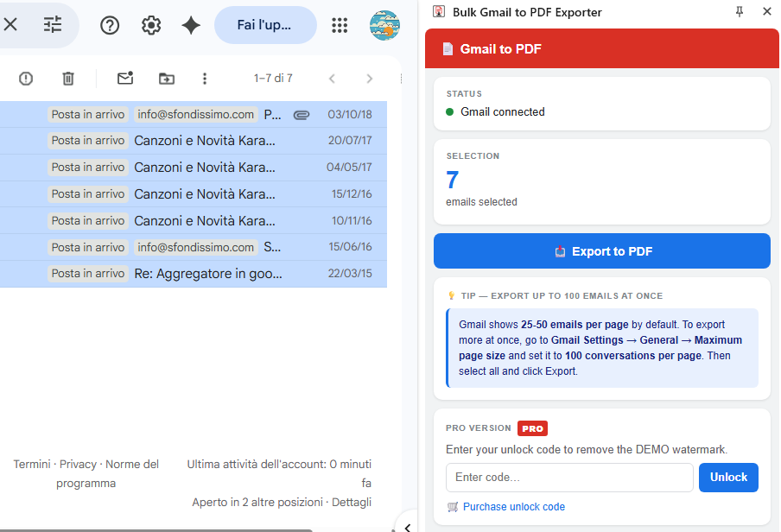Click the 'Fai l'up...' upgrade button
Viewport: 781px width, 532px height.
[x=265, y=25]
